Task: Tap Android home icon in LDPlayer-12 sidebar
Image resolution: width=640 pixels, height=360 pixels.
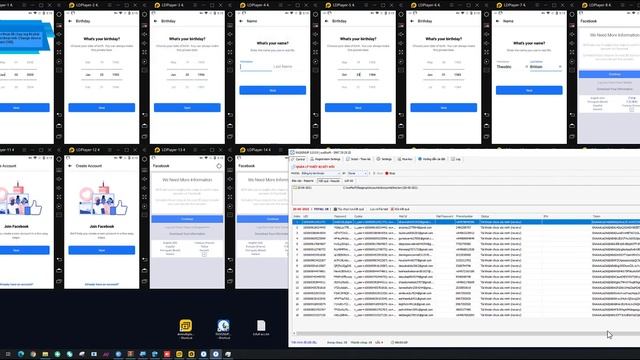Action: point(144,270)
